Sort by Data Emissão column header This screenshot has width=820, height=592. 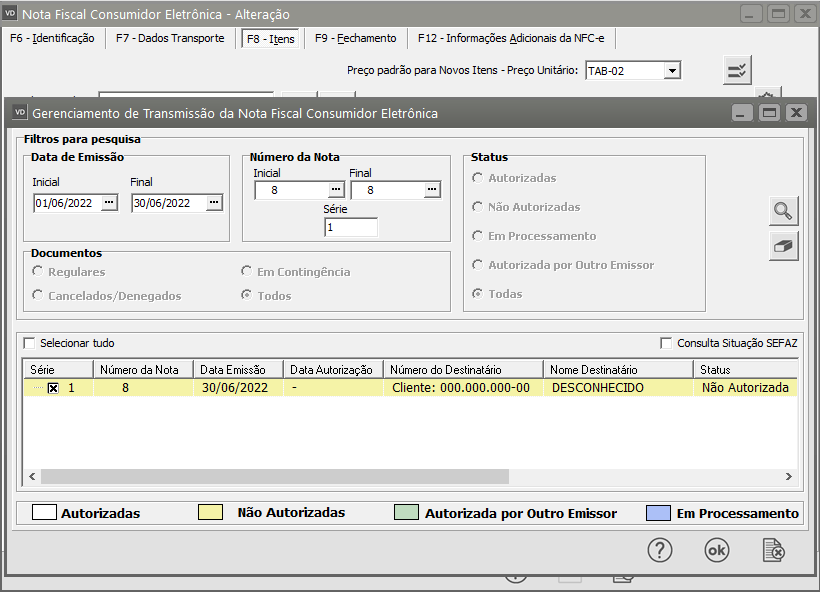(x=238, y=370)
